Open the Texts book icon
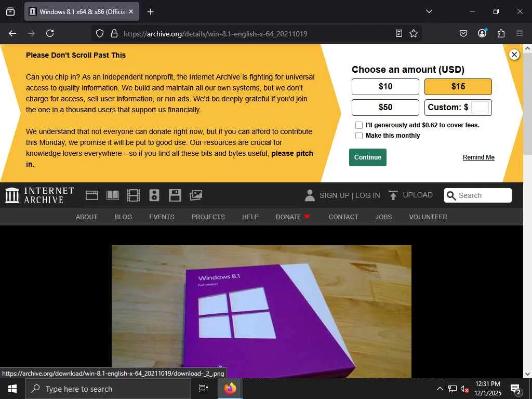This screenshot has width=532, height=399. pyautogui.click(x=113, y=195)
